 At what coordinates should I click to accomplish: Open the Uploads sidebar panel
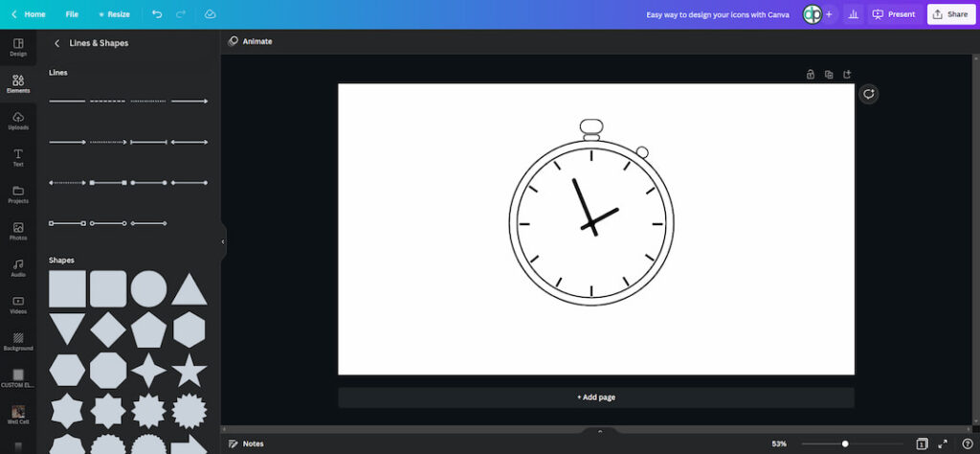click(x=18, y=122)
